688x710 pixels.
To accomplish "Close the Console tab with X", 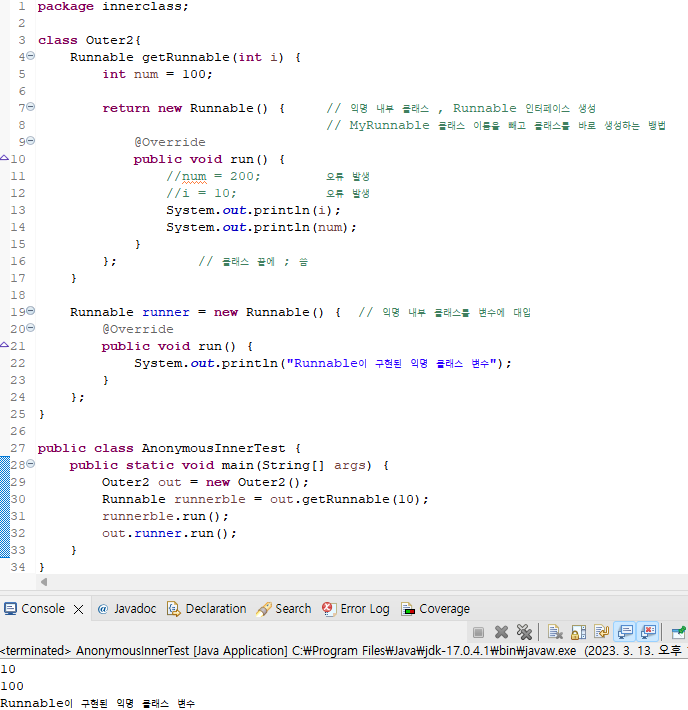I will coord(78,609).
